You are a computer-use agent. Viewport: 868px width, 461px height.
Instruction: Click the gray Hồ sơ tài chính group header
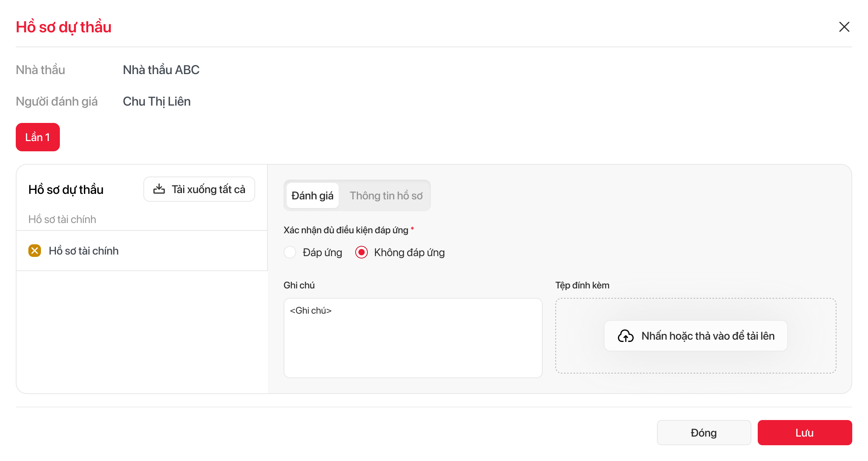point(62,219)
